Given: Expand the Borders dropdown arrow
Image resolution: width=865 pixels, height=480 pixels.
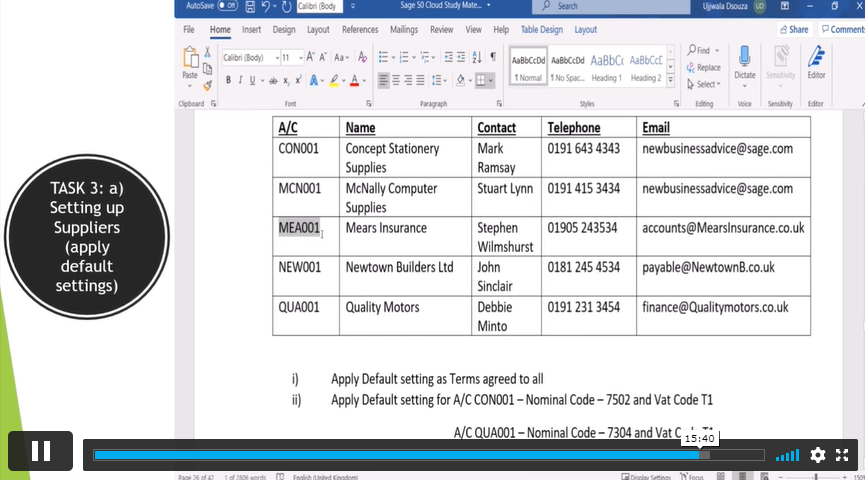Looking at the screenshot, I should [491, 81].
